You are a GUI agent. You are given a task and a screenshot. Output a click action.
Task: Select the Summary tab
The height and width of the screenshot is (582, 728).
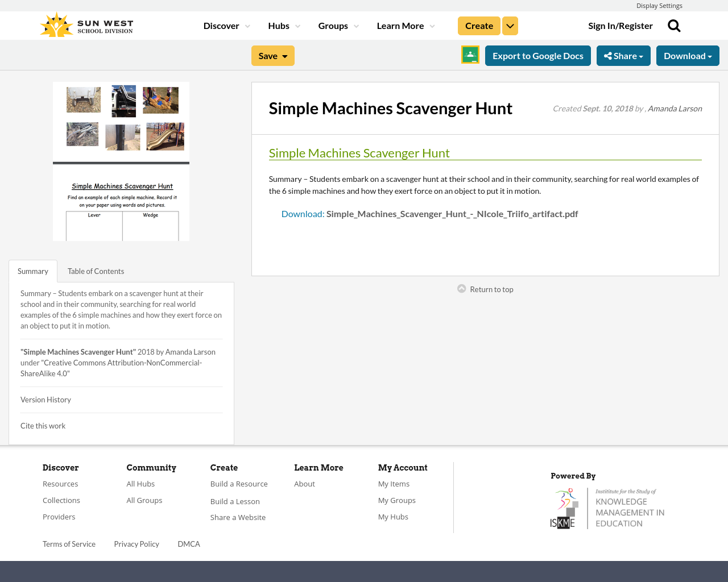coord(32,271)
